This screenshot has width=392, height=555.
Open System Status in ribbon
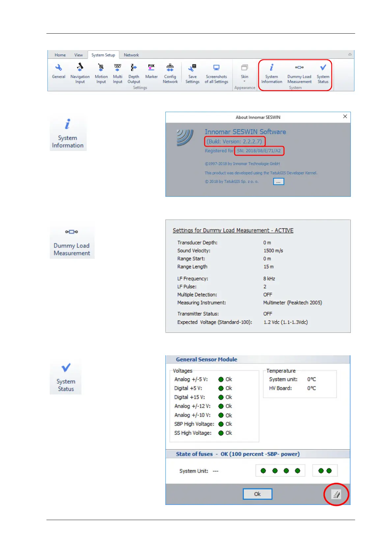(323, 73)
